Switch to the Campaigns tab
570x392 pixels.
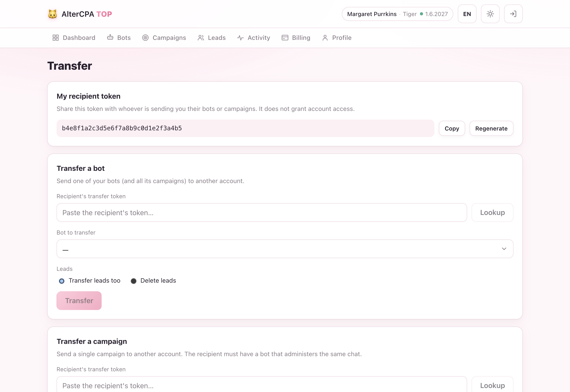(164, 38)
